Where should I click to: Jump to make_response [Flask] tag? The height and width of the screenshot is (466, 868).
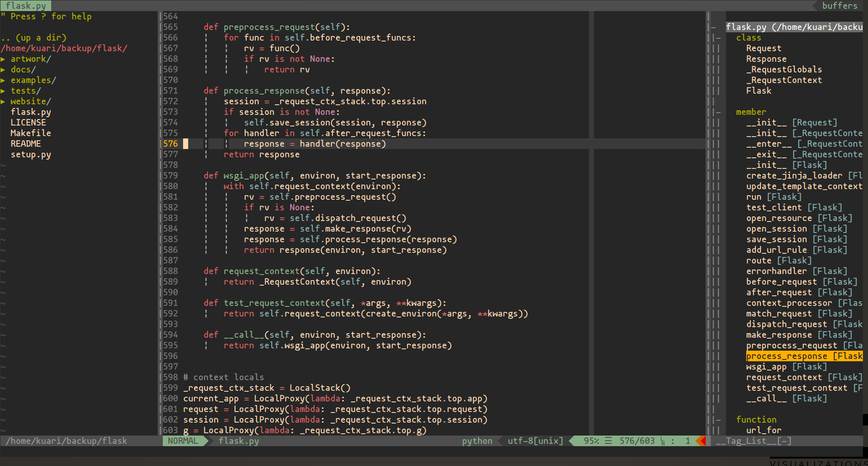[x=799, y=335]
